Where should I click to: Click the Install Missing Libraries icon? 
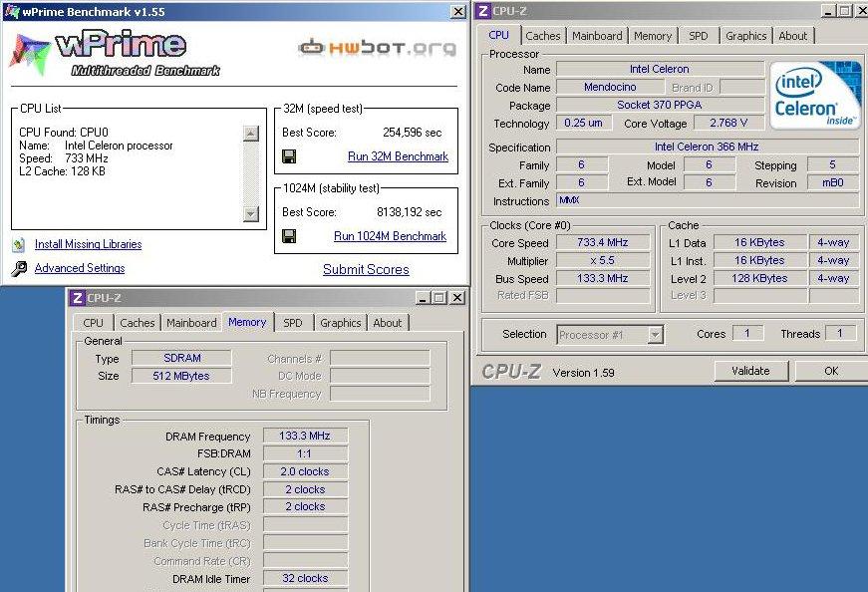pyautogui.click(x=19, y=244)
